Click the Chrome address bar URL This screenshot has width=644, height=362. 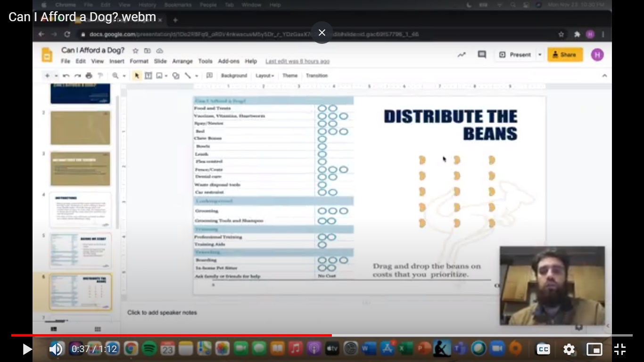[x=254, y=34]
